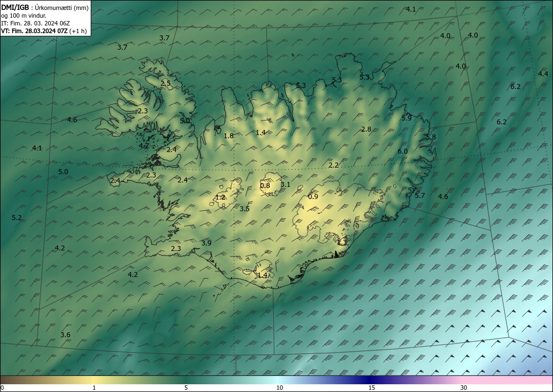The image size is (553, 392).
Task: Click the 5.7 value off the southeast coast
Action: 420,196
